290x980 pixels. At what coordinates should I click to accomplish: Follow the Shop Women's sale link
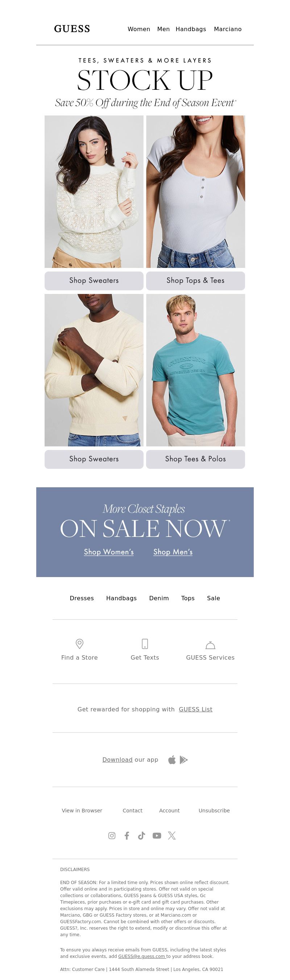point(109,552)
